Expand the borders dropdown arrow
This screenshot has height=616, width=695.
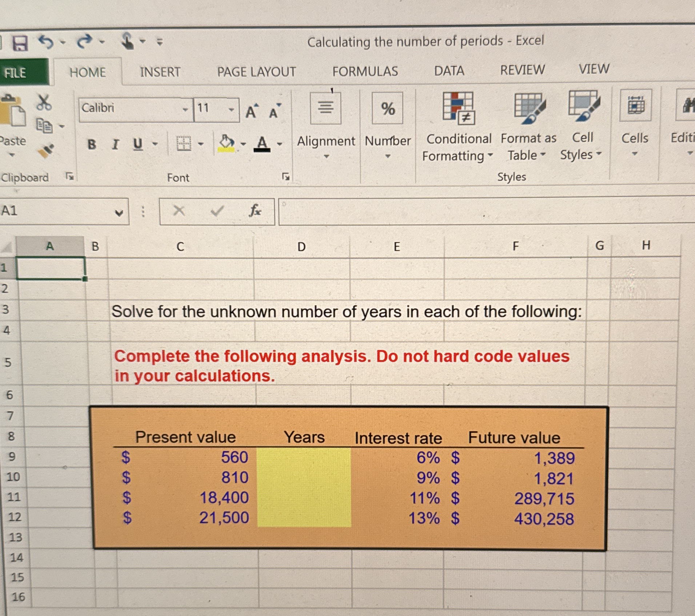[x=200, y=144]
